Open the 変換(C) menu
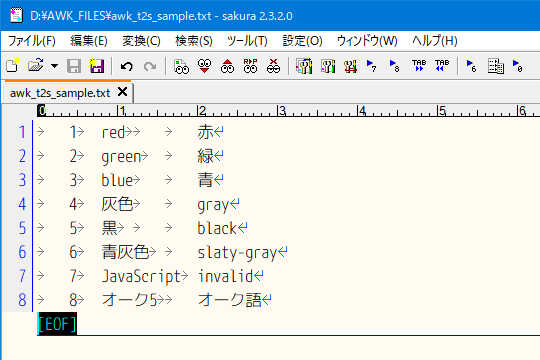 click(x=141, y=41)
